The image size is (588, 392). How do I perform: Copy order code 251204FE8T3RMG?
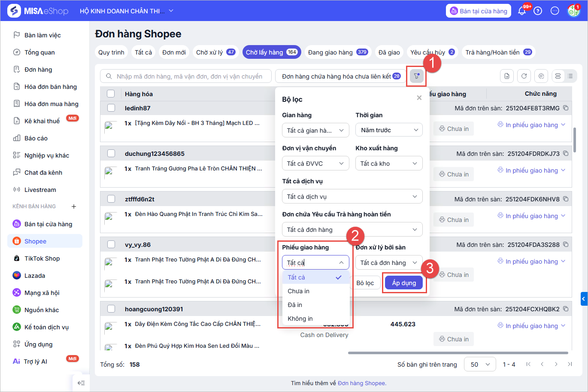click(x=566, y=108)
